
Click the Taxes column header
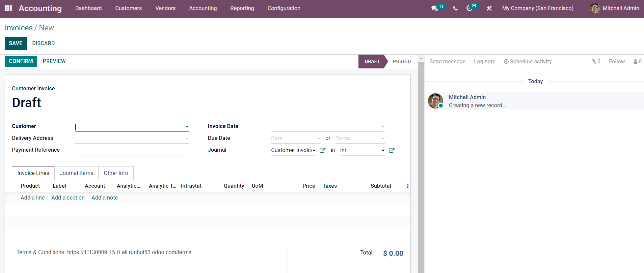(x=329, y=186)
